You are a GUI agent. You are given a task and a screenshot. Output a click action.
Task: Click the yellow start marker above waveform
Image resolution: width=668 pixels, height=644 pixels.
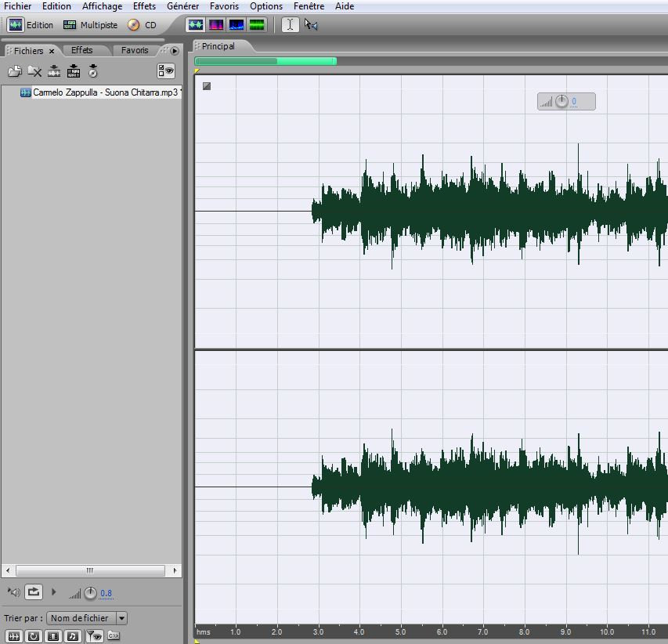click(x=197, y=71)
